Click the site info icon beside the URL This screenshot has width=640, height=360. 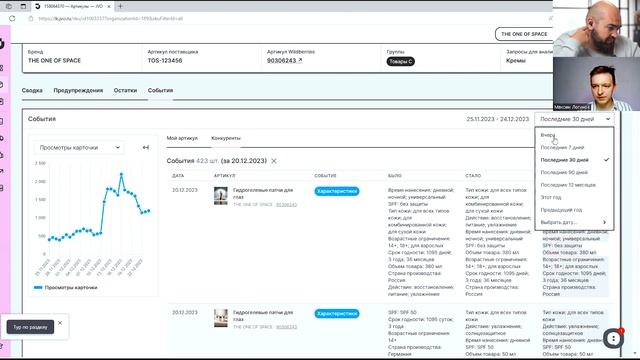click(x=31, y=18)
